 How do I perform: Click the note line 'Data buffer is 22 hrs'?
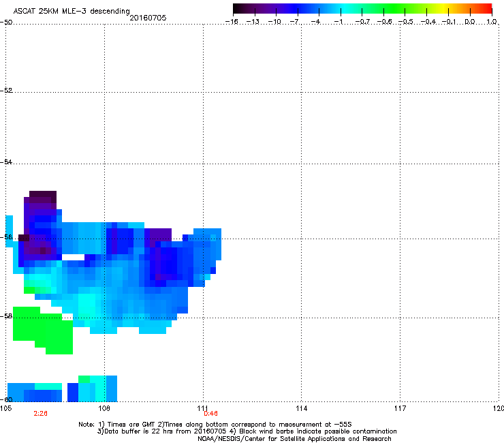247,431
